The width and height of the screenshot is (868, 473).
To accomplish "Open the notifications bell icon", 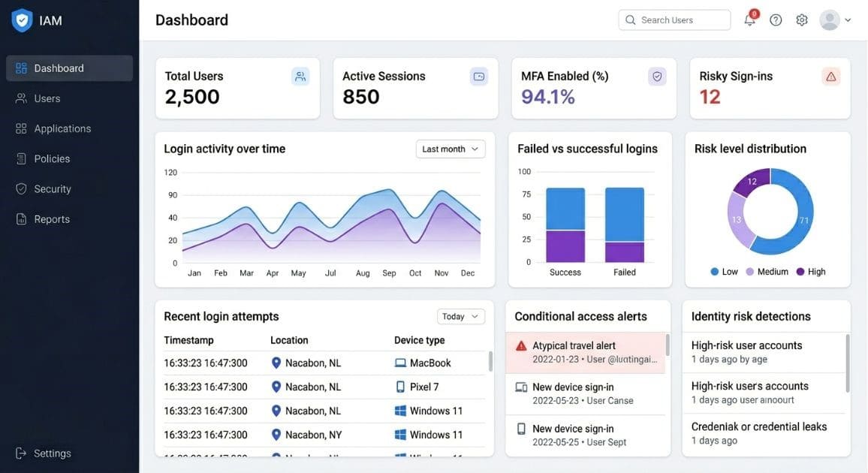I will (x=749, y=20).
